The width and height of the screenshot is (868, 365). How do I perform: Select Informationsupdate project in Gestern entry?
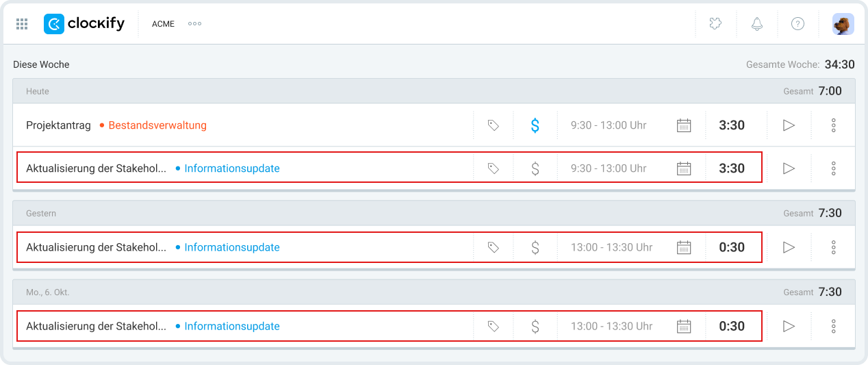pyautogui.click(x=232, y=247)
